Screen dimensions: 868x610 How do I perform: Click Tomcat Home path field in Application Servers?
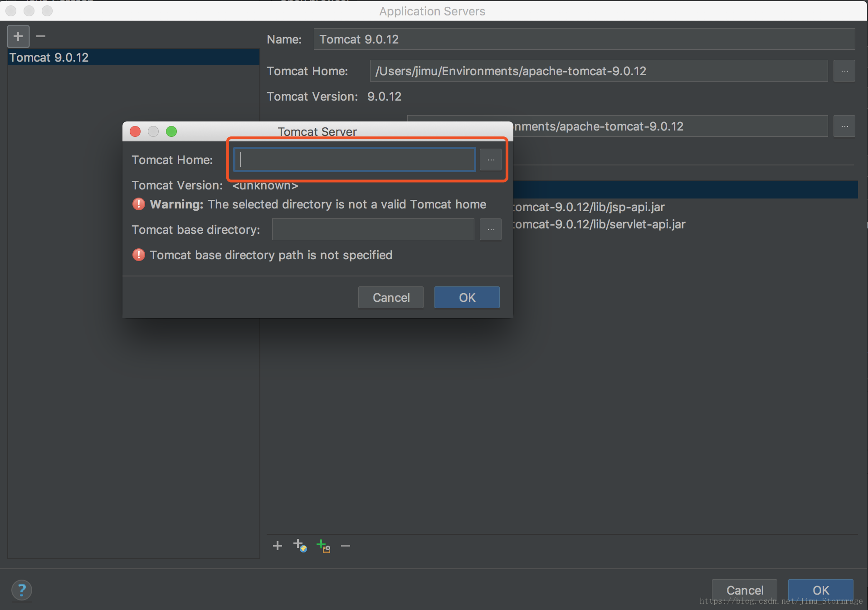click(x=599, y=71)
